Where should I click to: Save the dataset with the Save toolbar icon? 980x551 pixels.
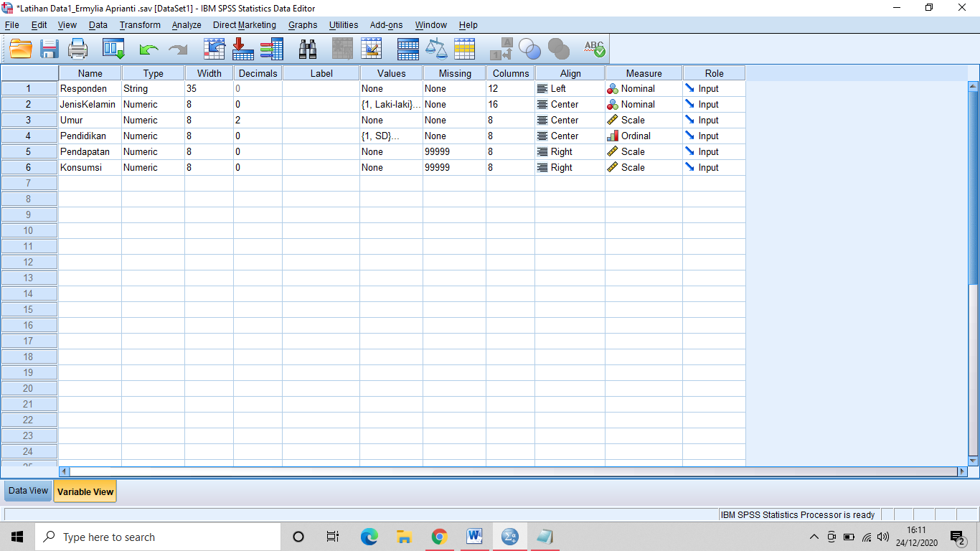[x=48, y=48]
